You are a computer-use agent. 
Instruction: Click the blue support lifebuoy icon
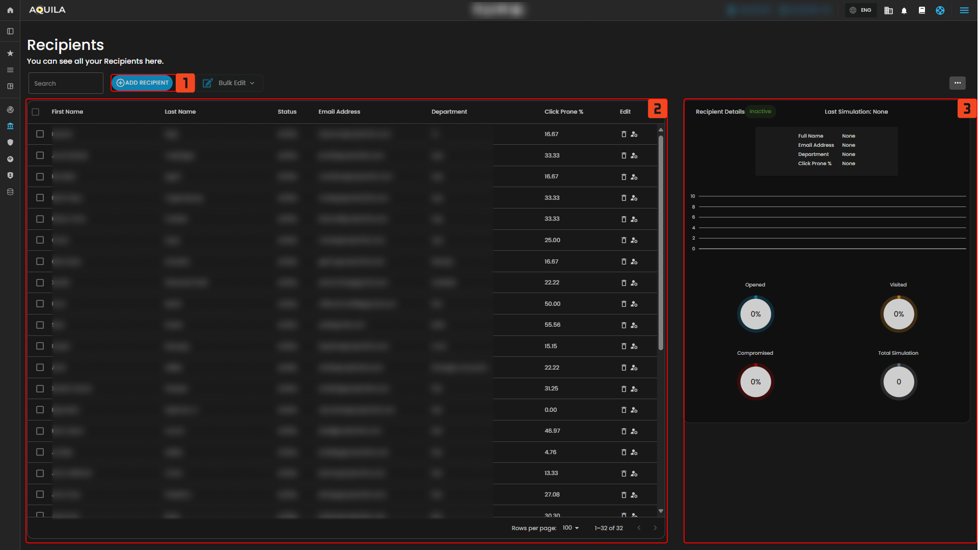pyautogui.click(x=940, y=10)
